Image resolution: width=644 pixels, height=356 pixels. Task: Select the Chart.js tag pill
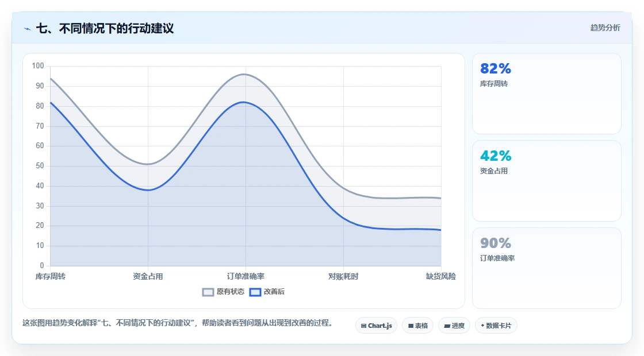[376, 326]
